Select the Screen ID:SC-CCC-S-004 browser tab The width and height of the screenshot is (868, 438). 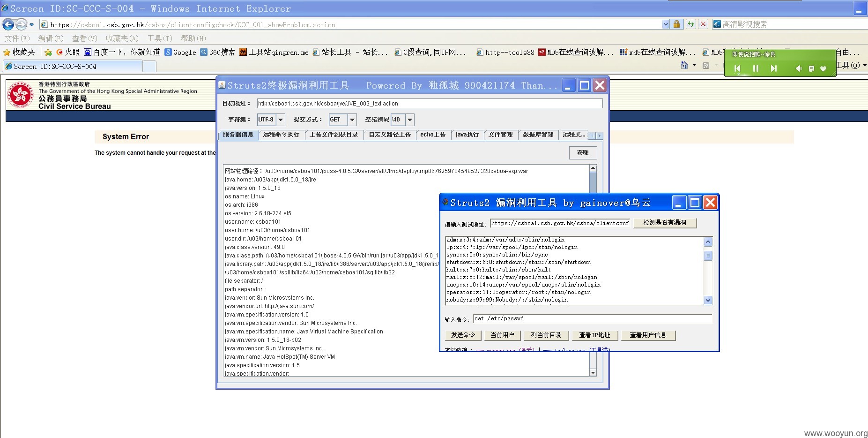pyautogui.click(x=72, y=67)
